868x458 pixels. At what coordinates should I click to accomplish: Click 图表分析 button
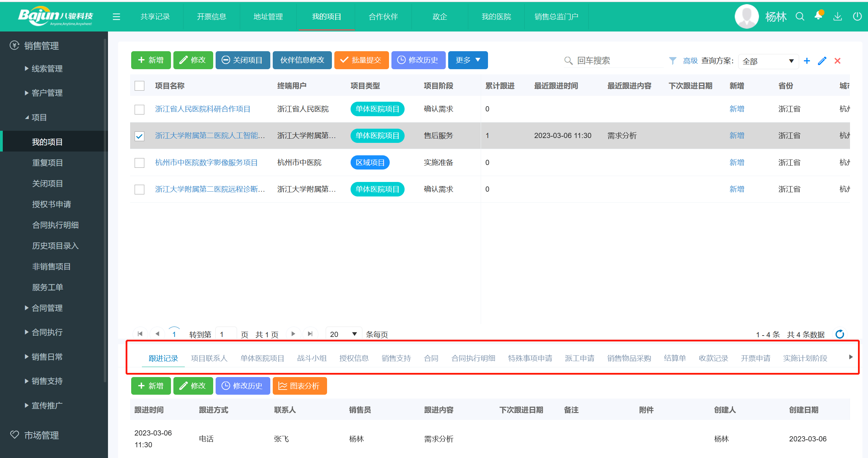point(300,386)
